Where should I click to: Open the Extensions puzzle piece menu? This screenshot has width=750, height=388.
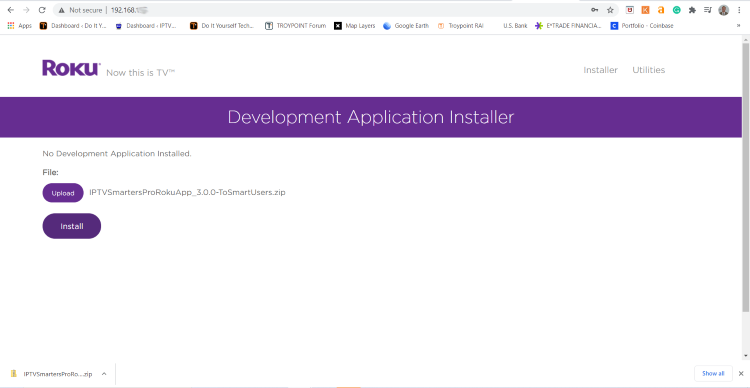692,10
